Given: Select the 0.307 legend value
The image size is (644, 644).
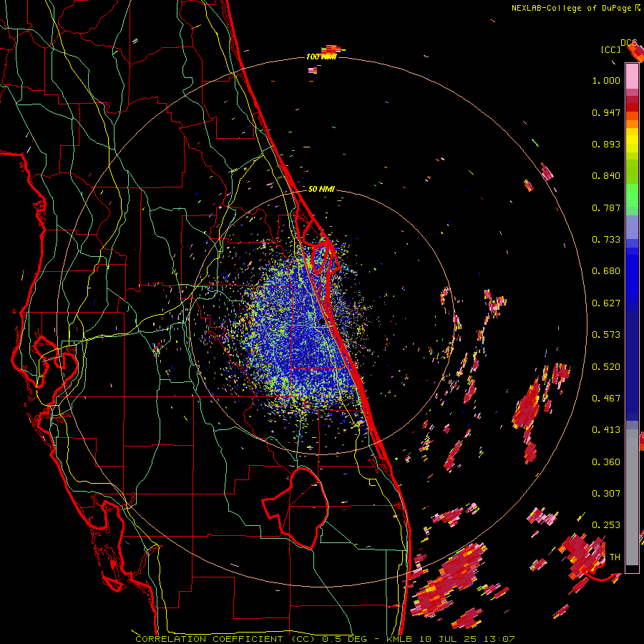Looking at the screenshot, I should point(606,494).
